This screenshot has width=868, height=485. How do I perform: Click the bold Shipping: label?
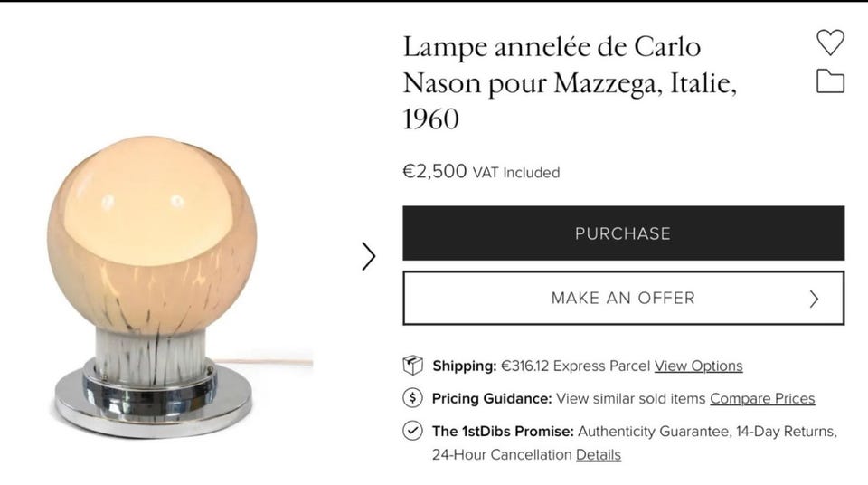(464, 366)
